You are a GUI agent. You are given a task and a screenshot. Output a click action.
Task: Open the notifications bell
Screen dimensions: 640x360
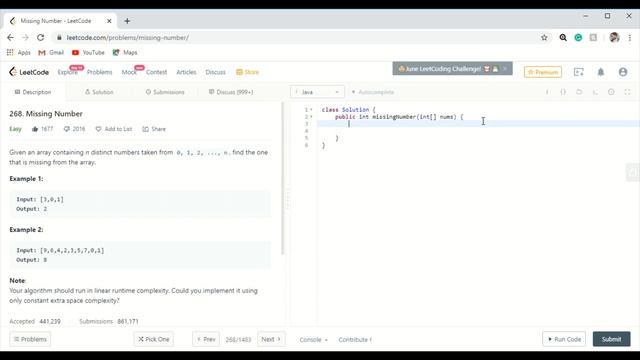[x=601, y=72]
